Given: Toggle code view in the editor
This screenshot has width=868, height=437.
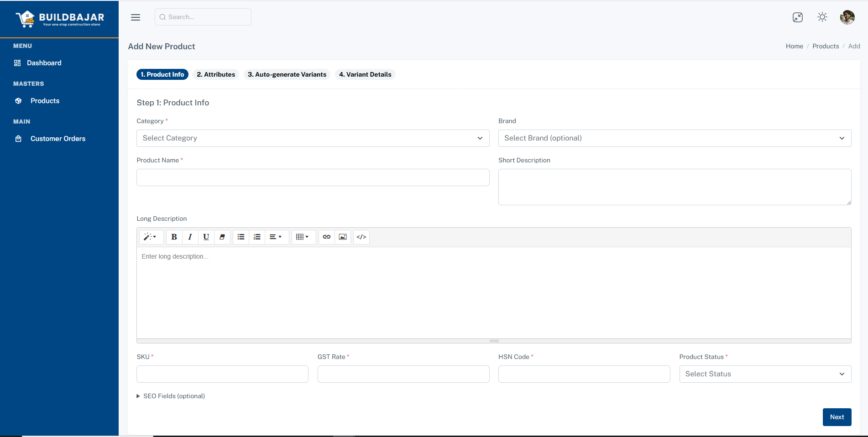Looking at the screenshot, I should click(x=361, y=237).
